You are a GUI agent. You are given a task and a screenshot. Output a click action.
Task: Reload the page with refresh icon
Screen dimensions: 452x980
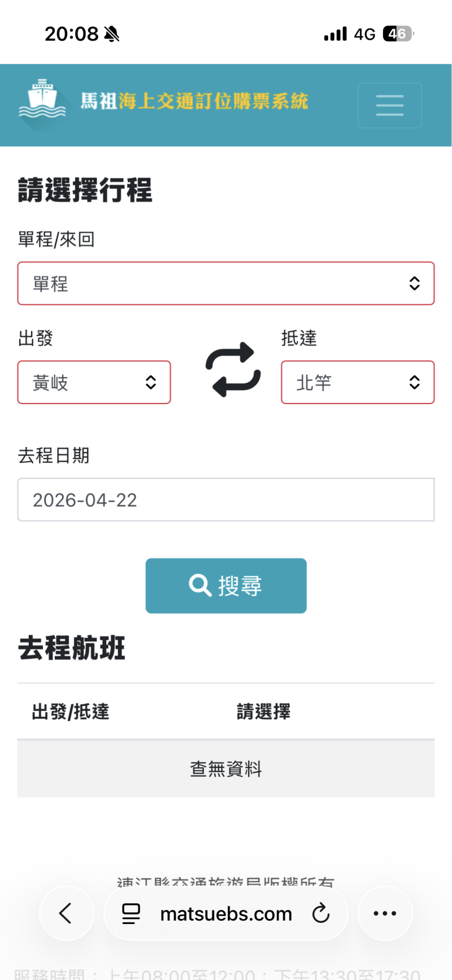(x=320, y=913)
